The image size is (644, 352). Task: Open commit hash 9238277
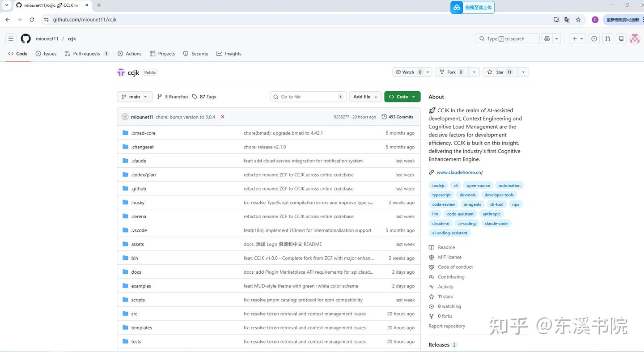pos(342,117)
